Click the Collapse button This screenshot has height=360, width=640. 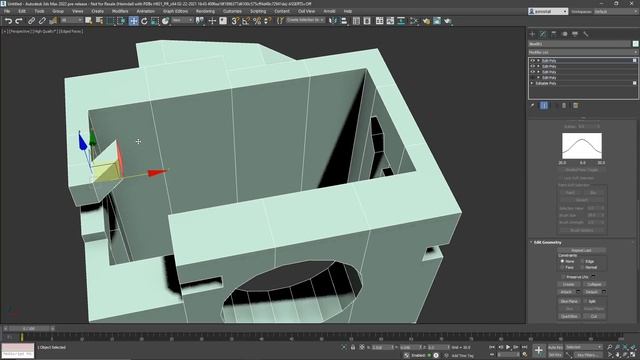(594, 284)
